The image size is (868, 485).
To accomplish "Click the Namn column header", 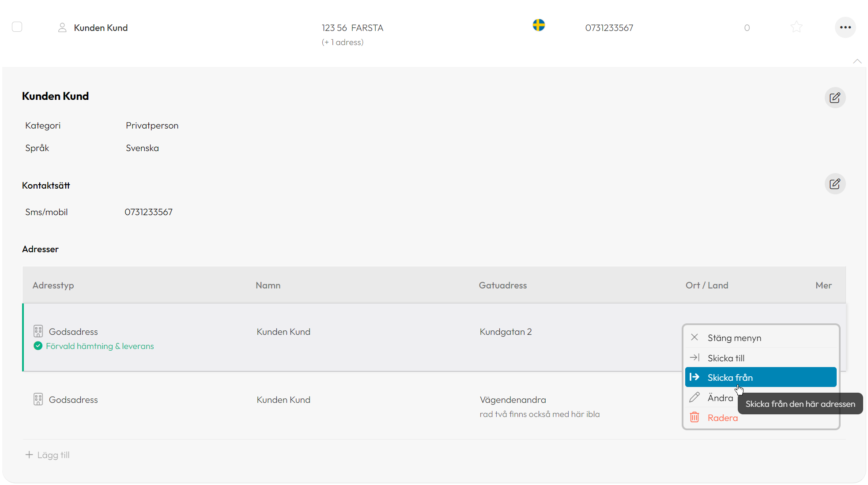I will [x=268, y=285].
